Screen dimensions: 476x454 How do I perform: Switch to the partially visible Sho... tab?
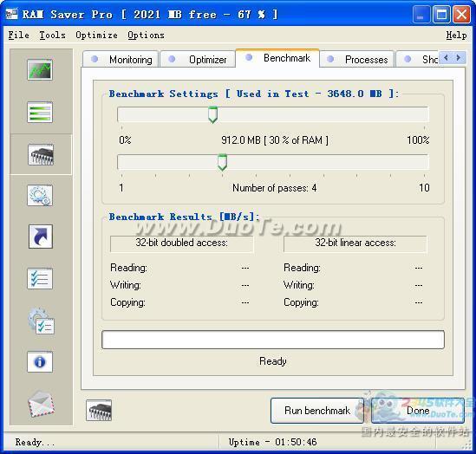click(x=417, y=59)
